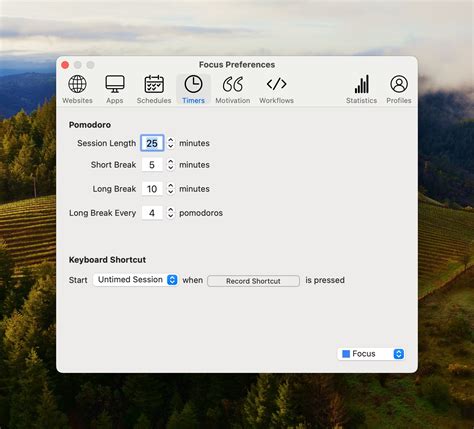The image size is (474, 429).
Task: Open the Motivation quotes icon
Action: (233, 84)
